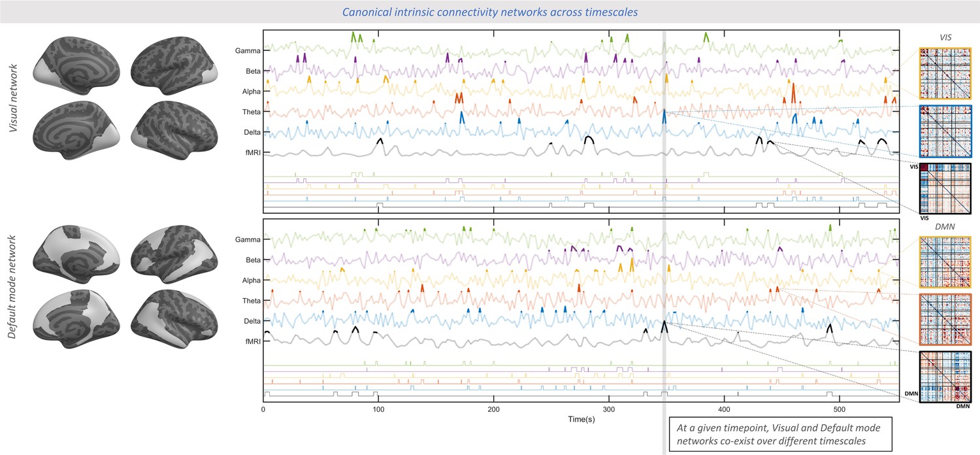The image size is (980, 455).
Task: Click the grey vertical timepoint marker line
Action: coord(664,242)
